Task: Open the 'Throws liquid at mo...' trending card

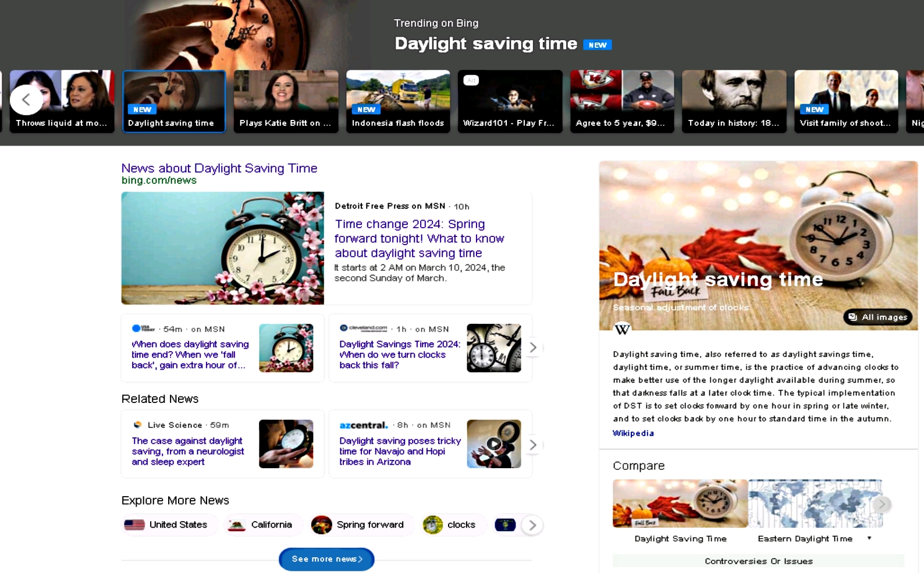Action: 62,101
